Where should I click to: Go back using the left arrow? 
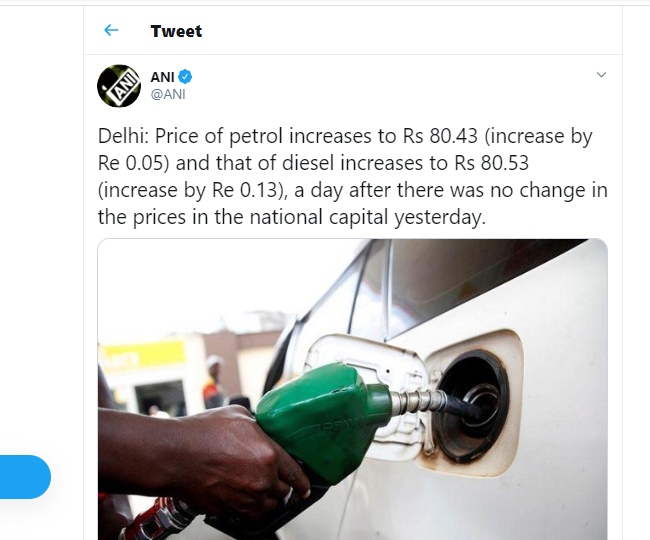(x=111, y=30)
